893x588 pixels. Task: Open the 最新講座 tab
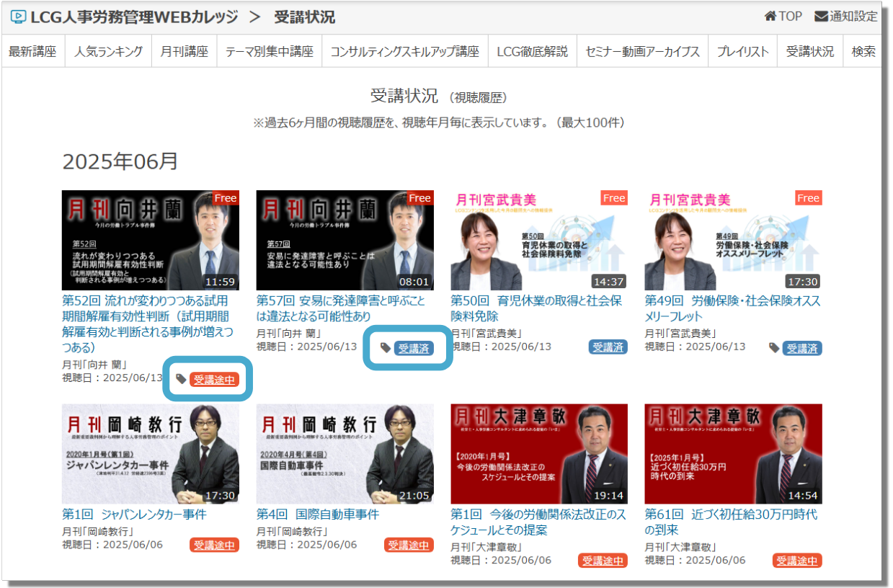[x=32, y=52]
